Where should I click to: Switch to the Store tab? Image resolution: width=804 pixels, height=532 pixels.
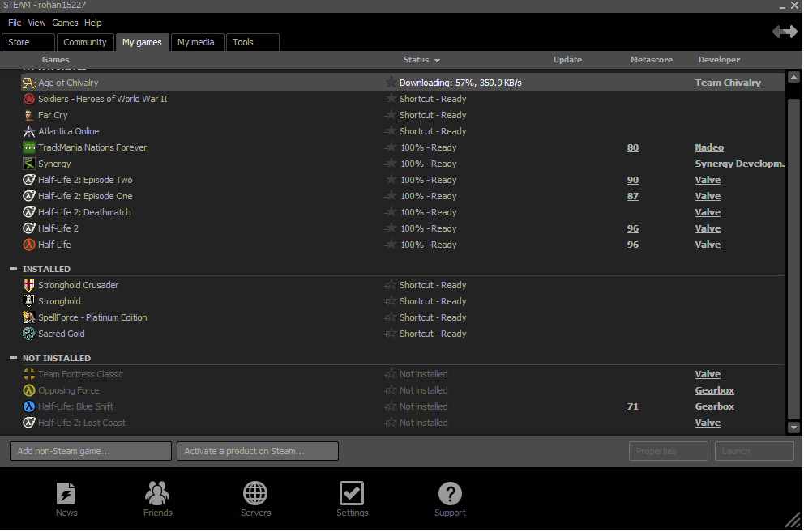[x=28, y=42]
